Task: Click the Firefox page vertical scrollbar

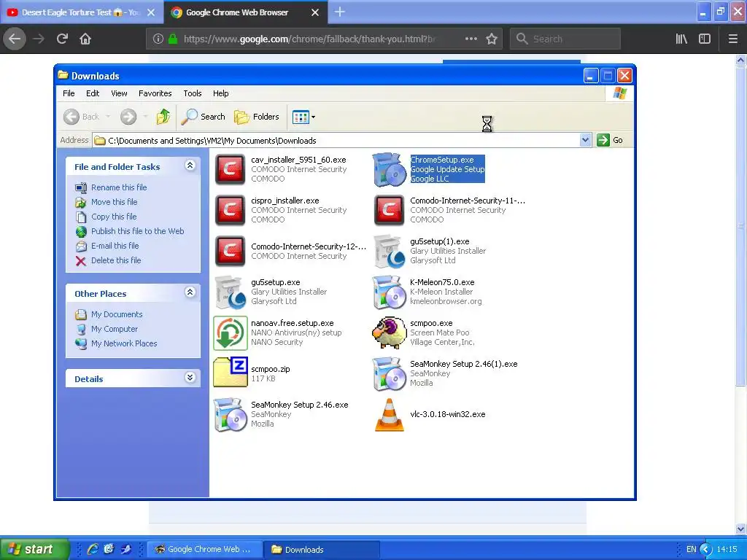Action: tap(740, 226)
